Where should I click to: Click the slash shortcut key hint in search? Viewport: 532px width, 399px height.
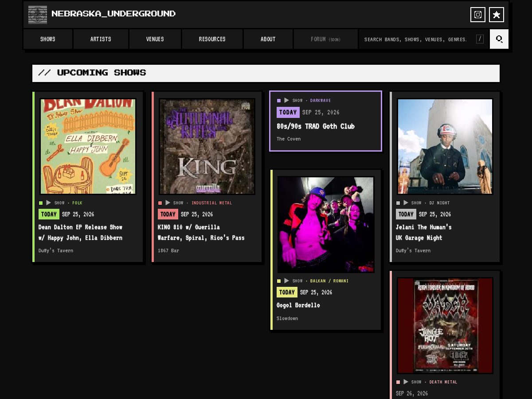[x=480, y=39]
